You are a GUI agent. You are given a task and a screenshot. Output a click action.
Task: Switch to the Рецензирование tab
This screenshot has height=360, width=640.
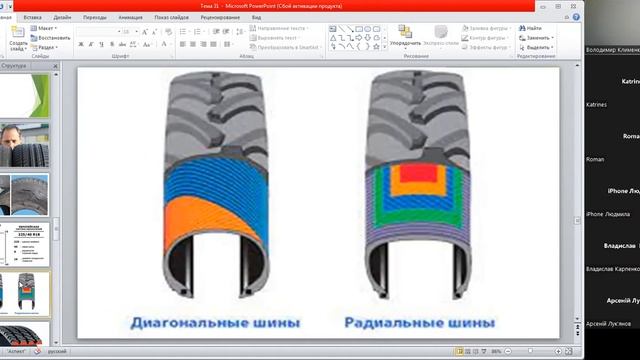[220, 18]
